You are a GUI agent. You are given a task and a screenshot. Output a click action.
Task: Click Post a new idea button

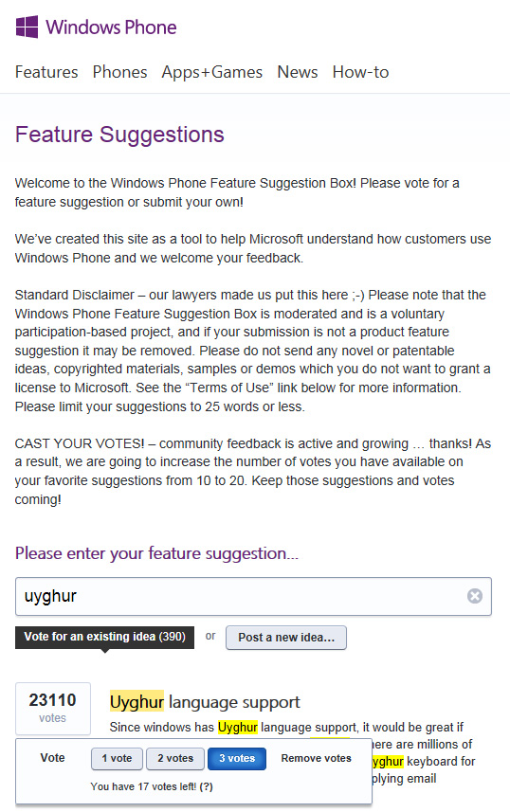pyautogui.click(x=286, y=638)
